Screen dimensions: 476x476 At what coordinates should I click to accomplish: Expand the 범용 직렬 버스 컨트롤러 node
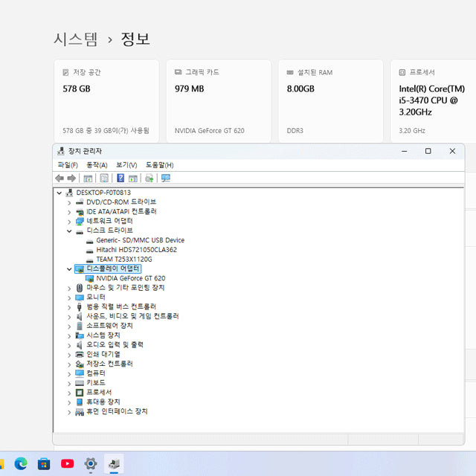coord(69,307)
